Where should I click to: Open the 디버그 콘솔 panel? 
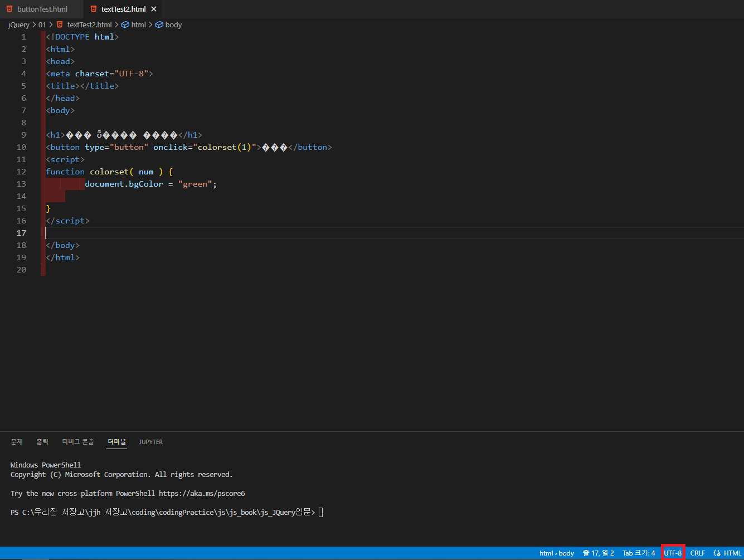coord(77,441)
